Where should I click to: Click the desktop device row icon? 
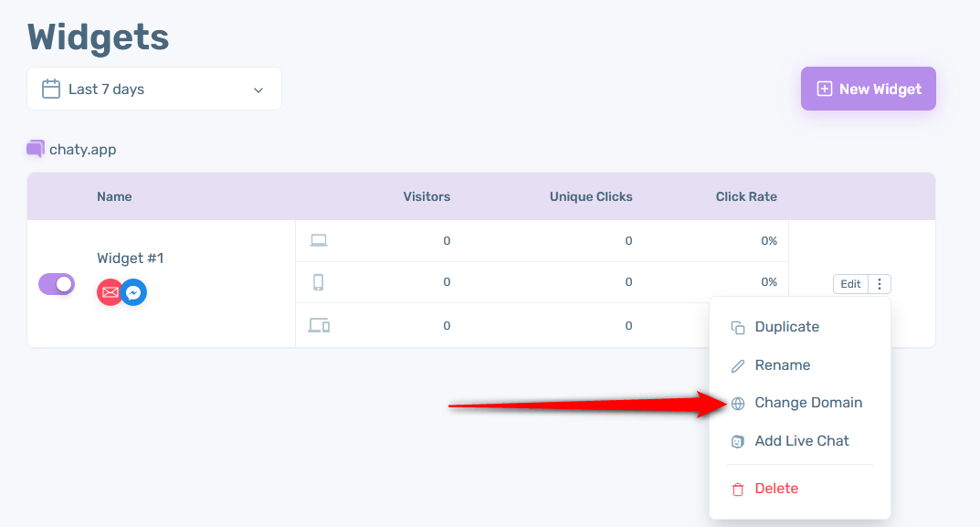(x=319, y=241)
